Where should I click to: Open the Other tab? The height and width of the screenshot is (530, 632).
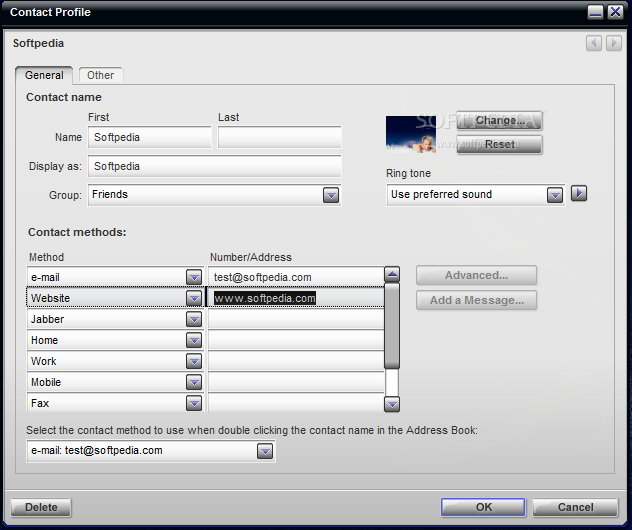(101, 75)
